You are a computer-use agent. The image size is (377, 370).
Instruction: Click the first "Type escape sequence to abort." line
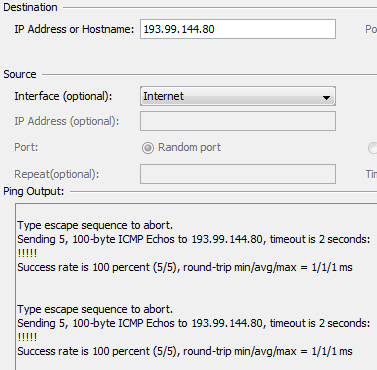[x=95, y=225]
